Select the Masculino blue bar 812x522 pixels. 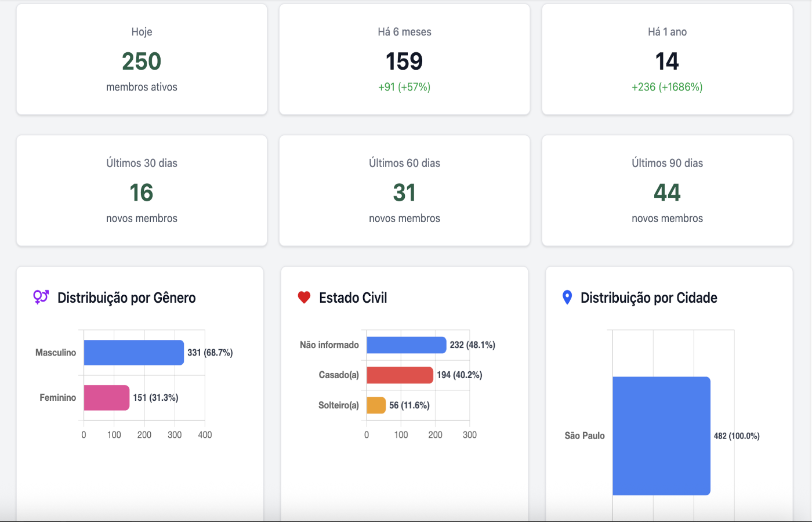(x=133, y=352)
